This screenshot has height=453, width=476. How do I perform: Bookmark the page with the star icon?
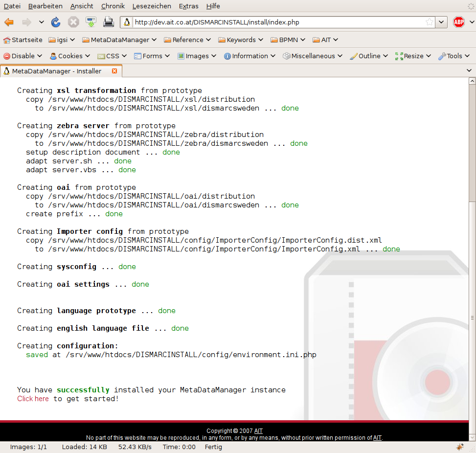click(x=429, y=22)
